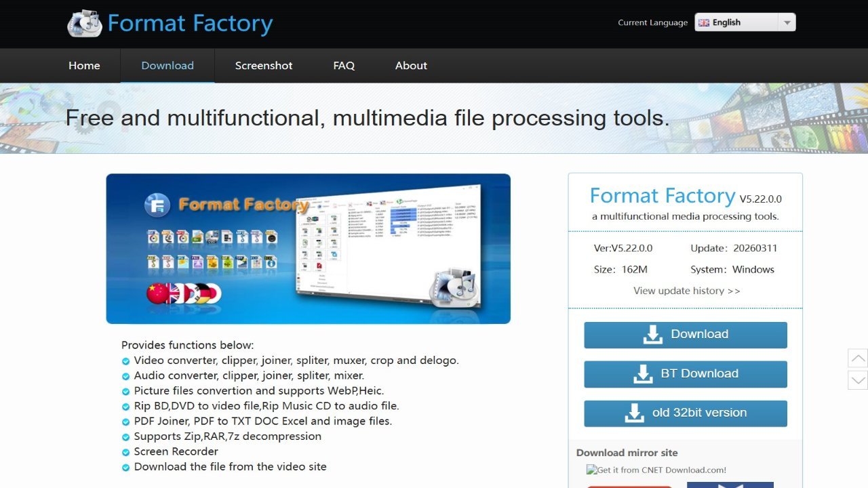Click the bullet icon beside Video converter
The height and width of the screenshot is (488, 868).
tap(125, 361)
